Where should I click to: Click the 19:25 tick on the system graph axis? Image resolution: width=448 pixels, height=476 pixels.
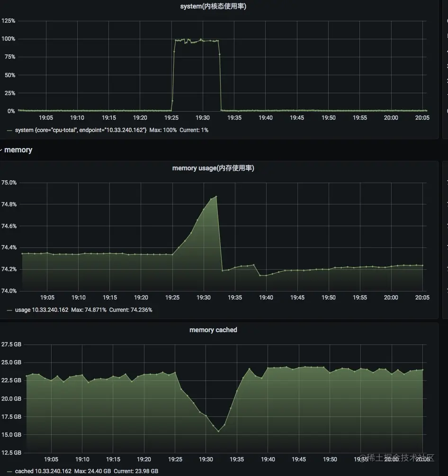click(x=171, y=118)
